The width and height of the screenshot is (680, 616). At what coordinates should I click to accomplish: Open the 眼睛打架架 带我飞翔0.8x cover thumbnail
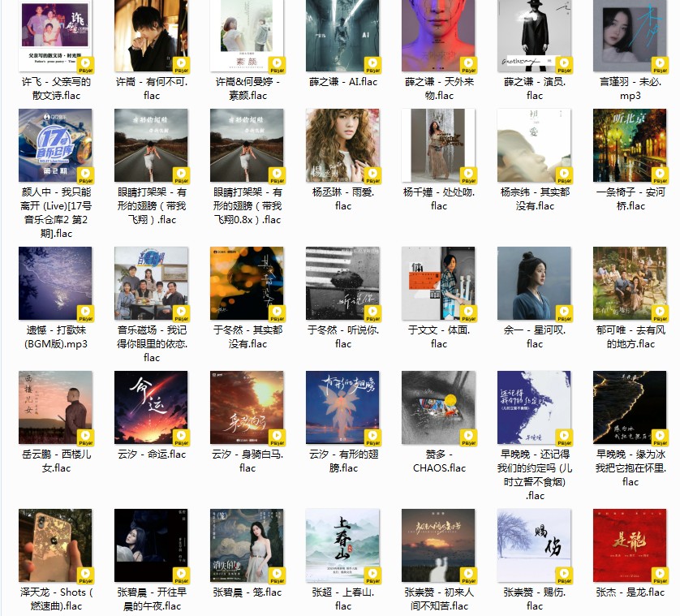pyautogui.click(x=247, y=146)
